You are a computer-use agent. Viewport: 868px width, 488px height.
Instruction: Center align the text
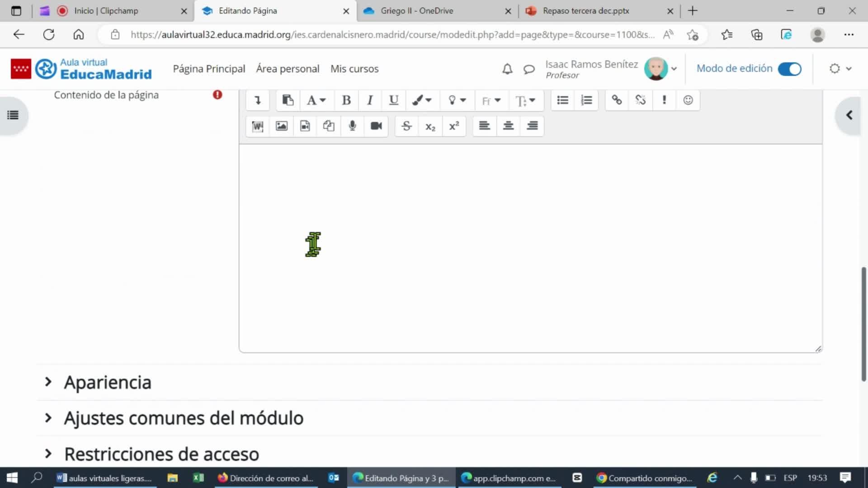(x=508, y=126)
